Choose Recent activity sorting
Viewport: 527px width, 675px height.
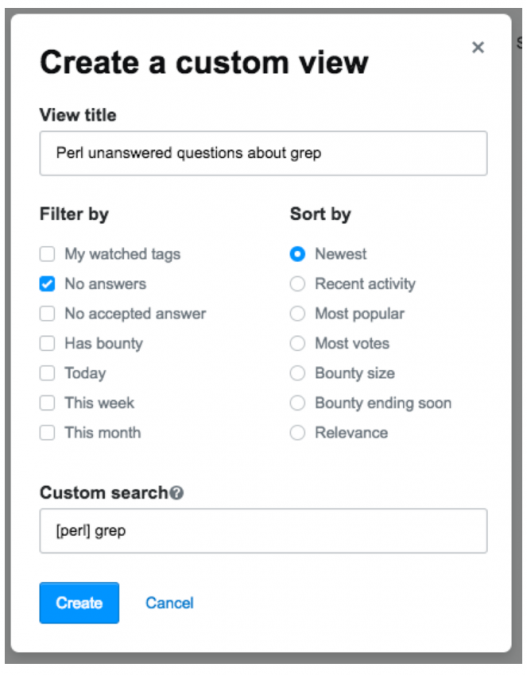point(298,284)
